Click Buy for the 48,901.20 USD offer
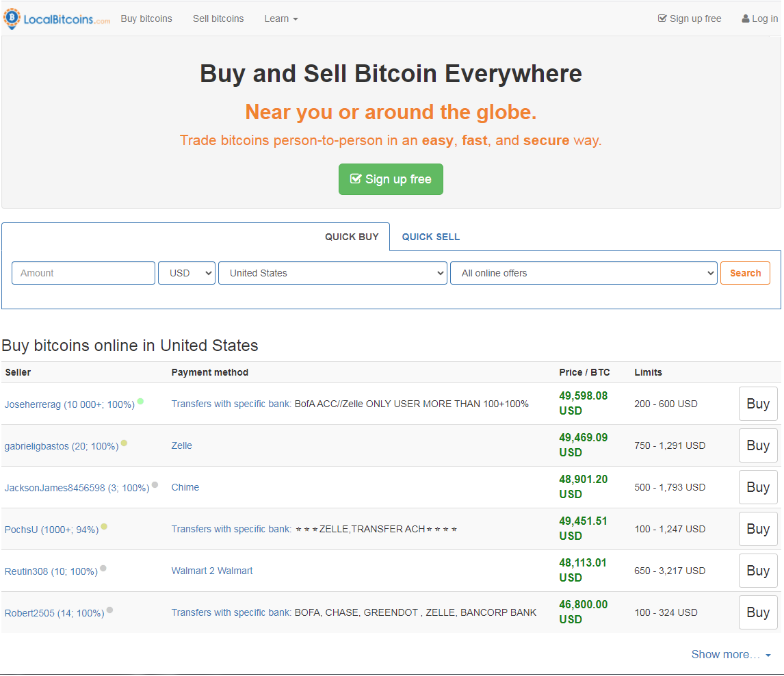The height and width of the screenshot is (676, 784). [x=758, y=487]
